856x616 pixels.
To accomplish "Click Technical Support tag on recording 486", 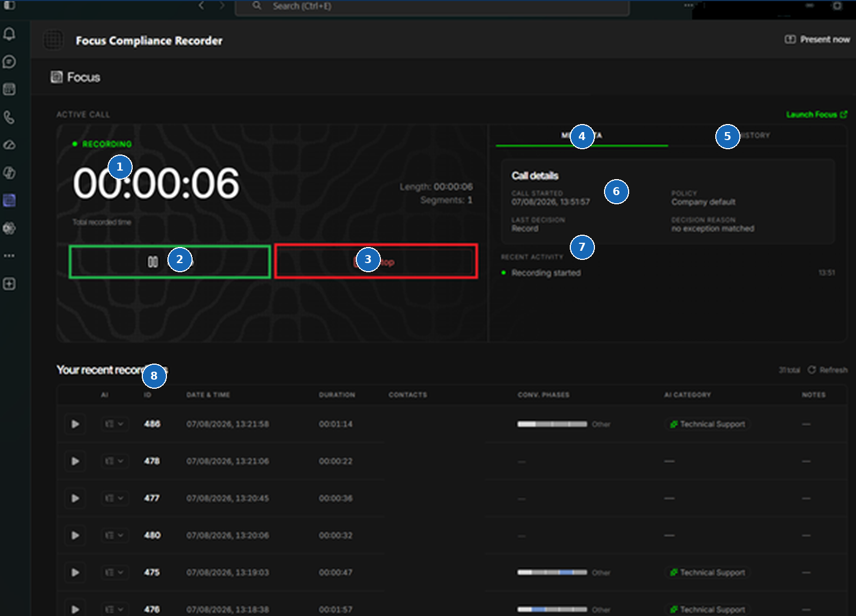I will click(x=707, y=424).
